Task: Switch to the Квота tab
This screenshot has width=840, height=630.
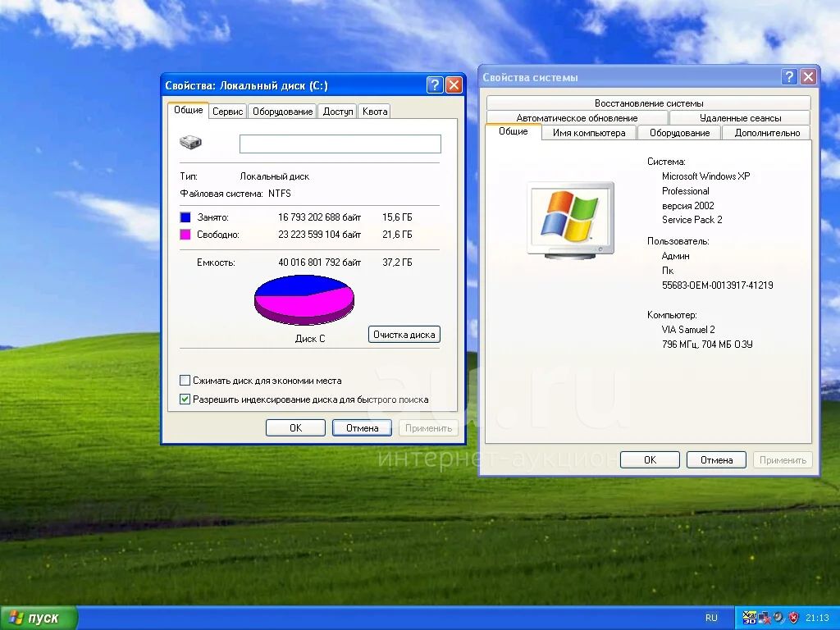Action: [374, 112]
